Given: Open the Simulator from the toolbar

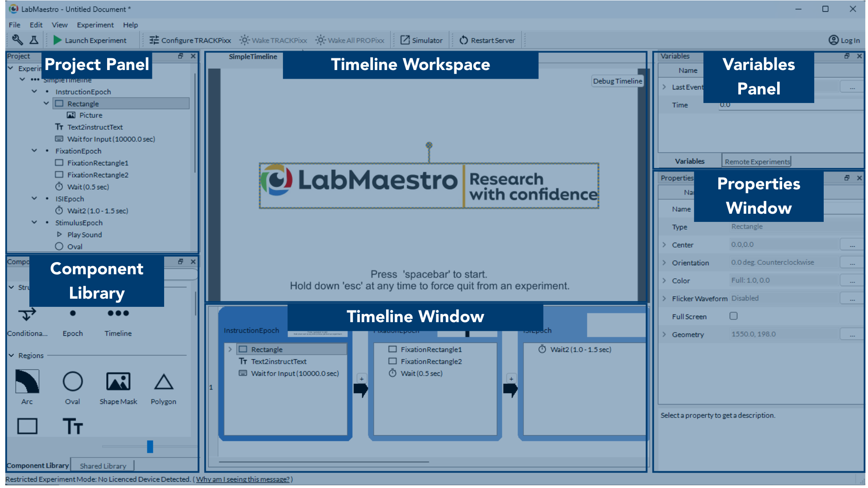Looking at the screenshot, I should 421,40.
